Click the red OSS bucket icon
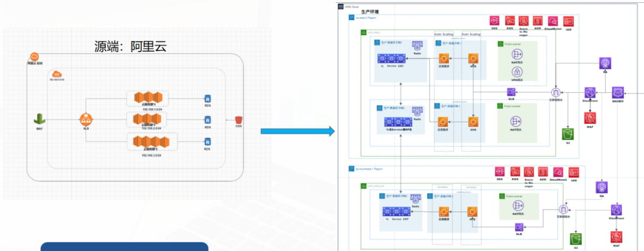 (x=239, y=119)
